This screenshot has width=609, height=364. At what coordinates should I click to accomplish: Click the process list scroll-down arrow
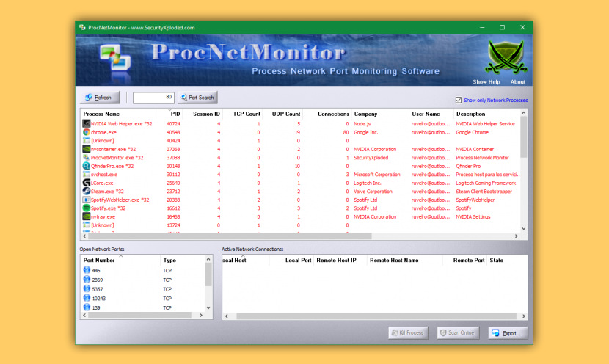tap(524, 228)
